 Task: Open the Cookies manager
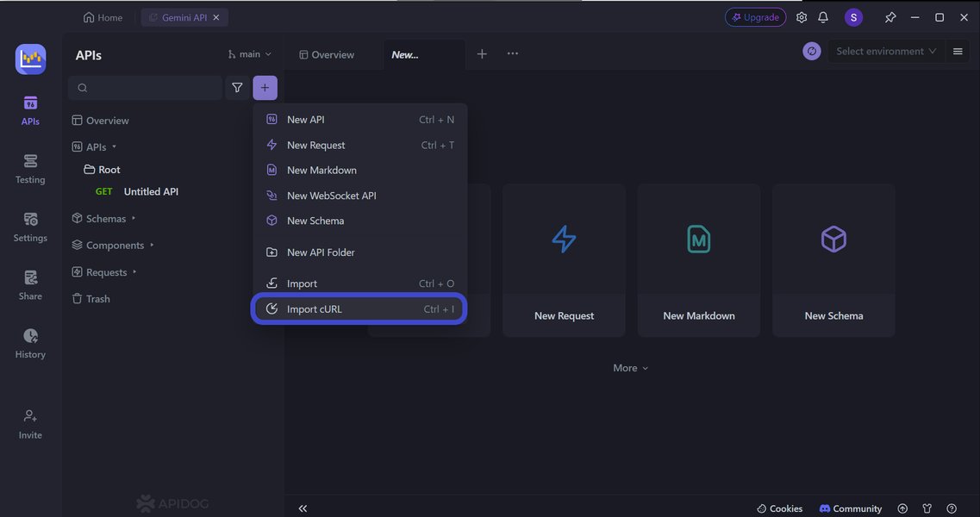[x=779, y=508]
